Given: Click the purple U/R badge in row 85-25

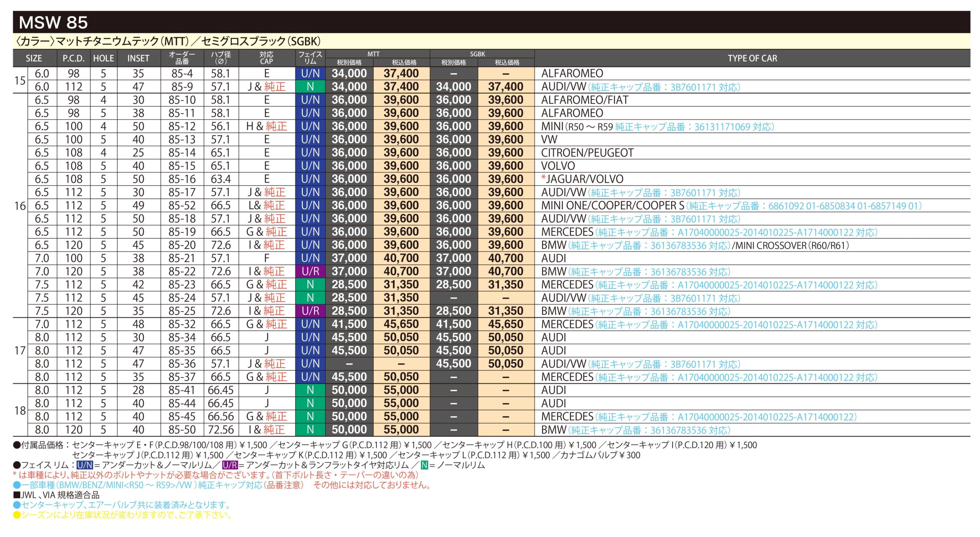Looking at the screenshot, I should coord(310,311).
